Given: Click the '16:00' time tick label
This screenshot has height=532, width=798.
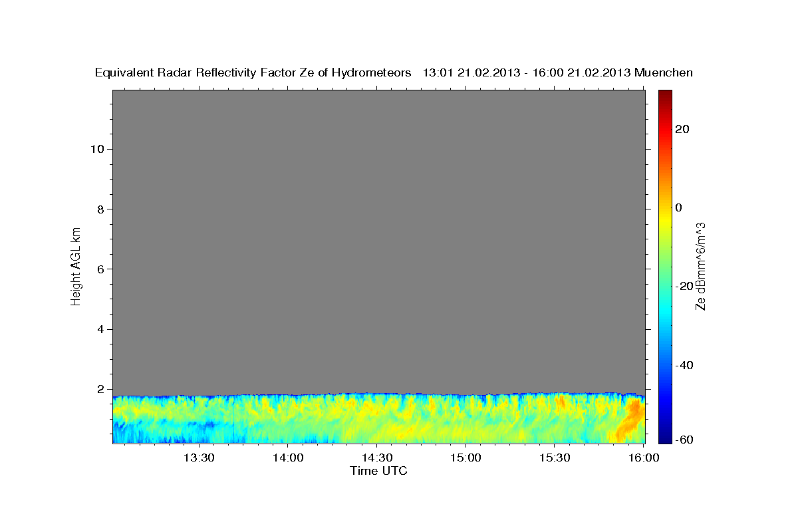Looking at the screenshot, I should point(643,458).
